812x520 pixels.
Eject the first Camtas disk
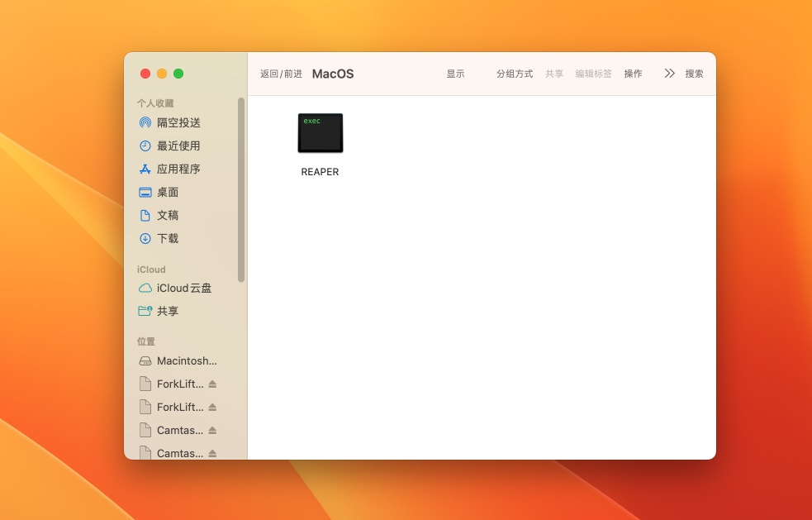213,430
